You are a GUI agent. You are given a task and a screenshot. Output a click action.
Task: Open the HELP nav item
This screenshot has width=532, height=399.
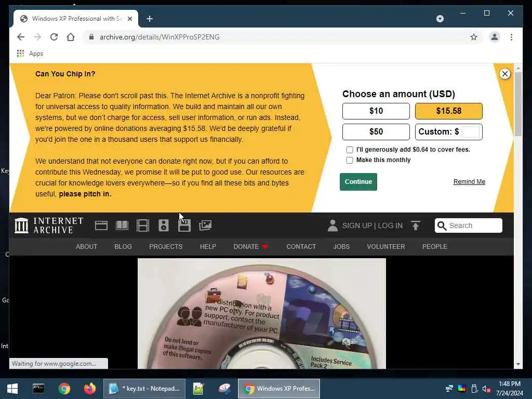(208, 247)
